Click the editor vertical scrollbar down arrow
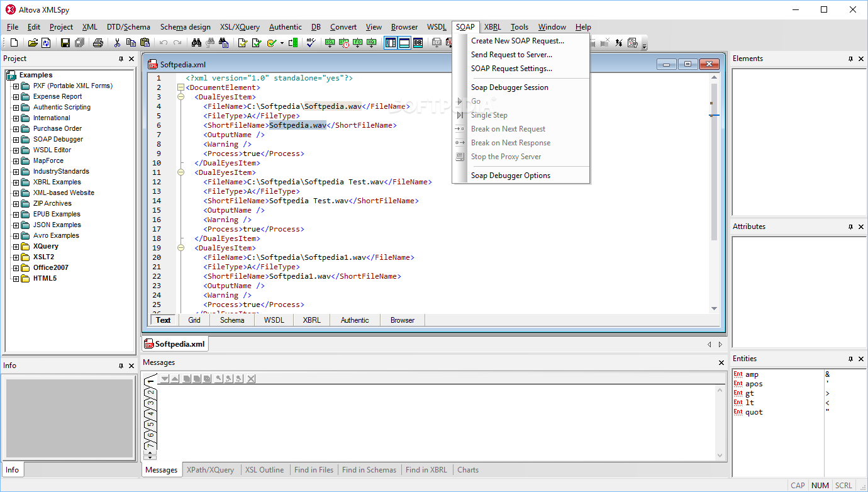Image resolution: width=868 pixels, height=492 pixels. click(714, 308)
